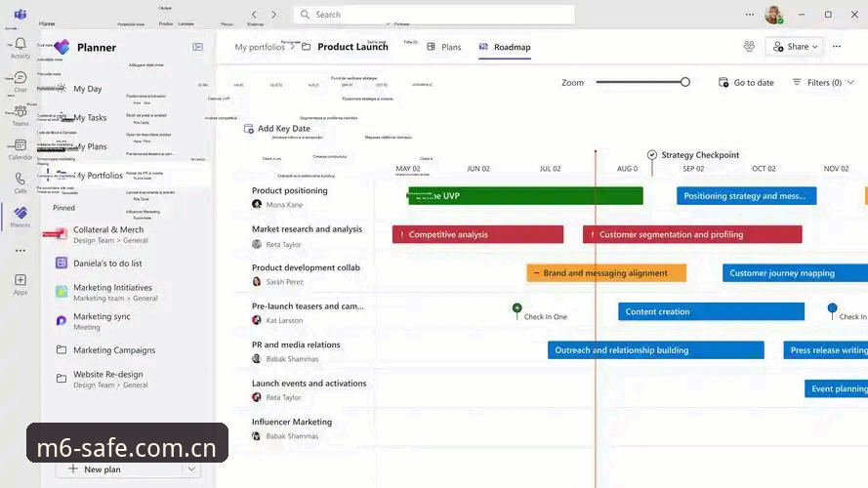This screenshot has width=868, height=488.
Task: Open Press release writing bar
Action: [825, 350]
